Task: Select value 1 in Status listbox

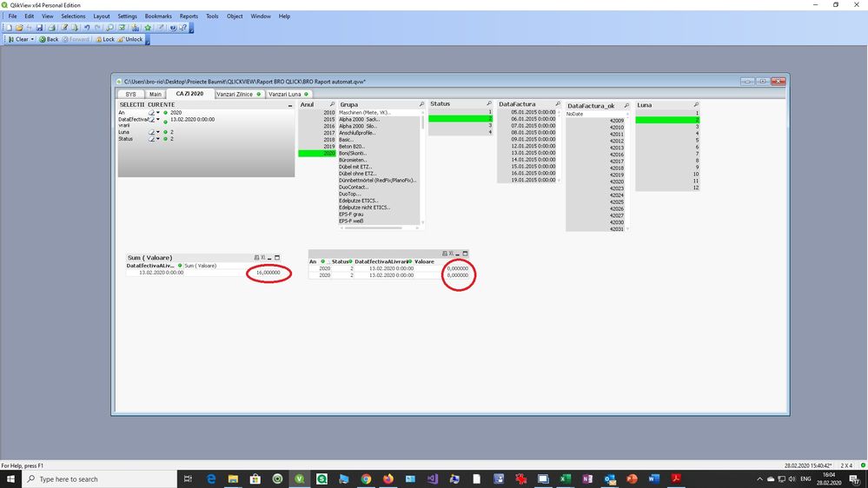Action: coord(460,112)
